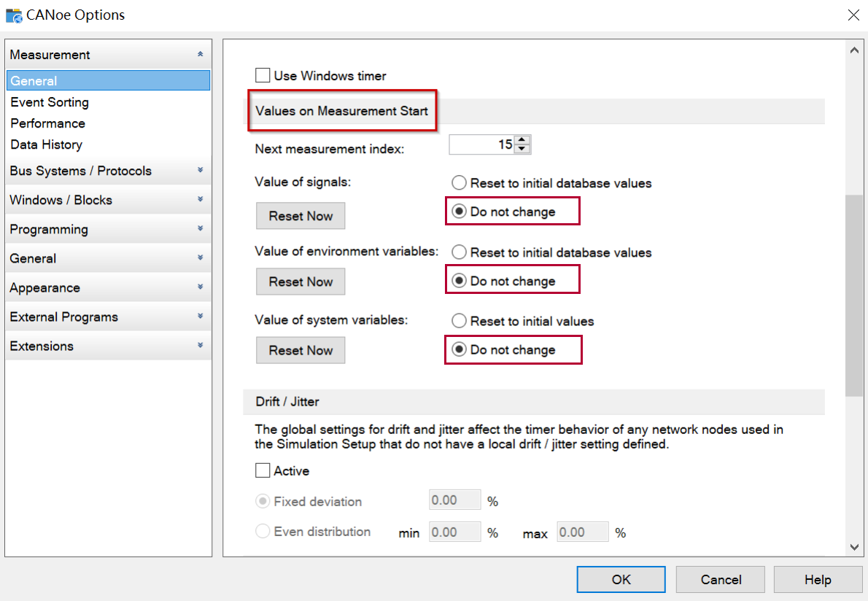
Task: Enable the Drift / Jitter Active checkbox
Action: tap(263, 470)
